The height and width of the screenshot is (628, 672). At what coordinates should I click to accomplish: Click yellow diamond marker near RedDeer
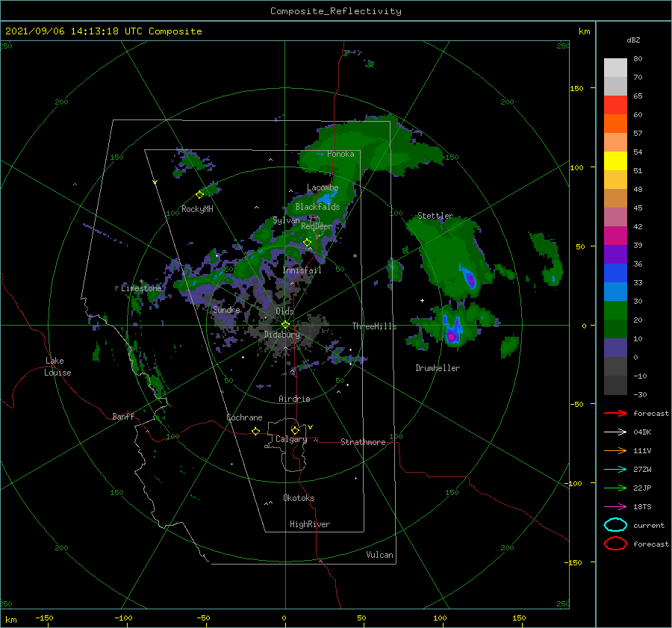coord(307,243)
